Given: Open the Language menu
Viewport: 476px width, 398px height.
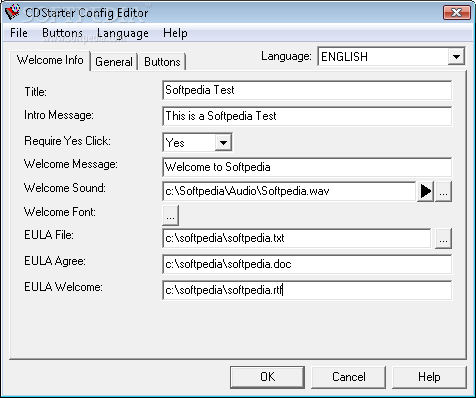Looking at the screenshot, I should pos(123,33).
